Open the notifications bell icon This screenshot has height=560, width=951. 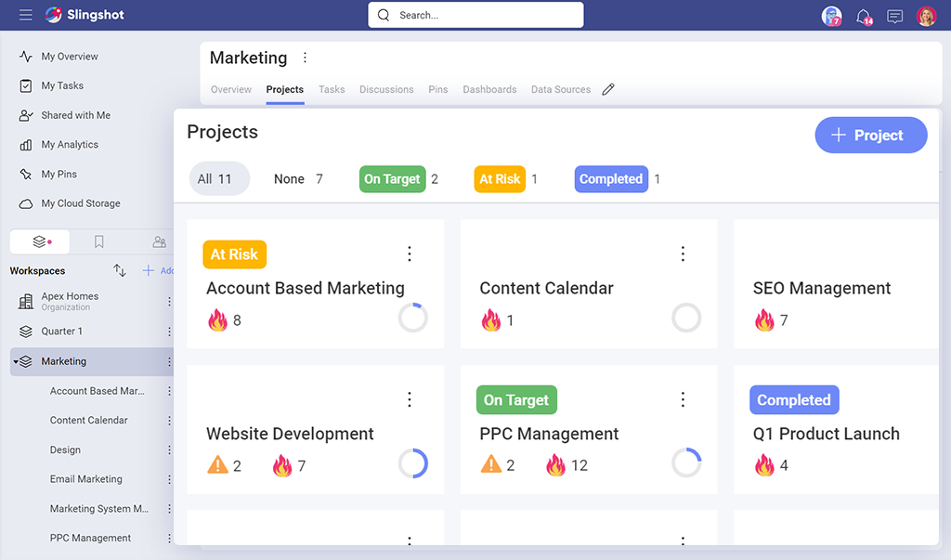[x=864, y=16]
